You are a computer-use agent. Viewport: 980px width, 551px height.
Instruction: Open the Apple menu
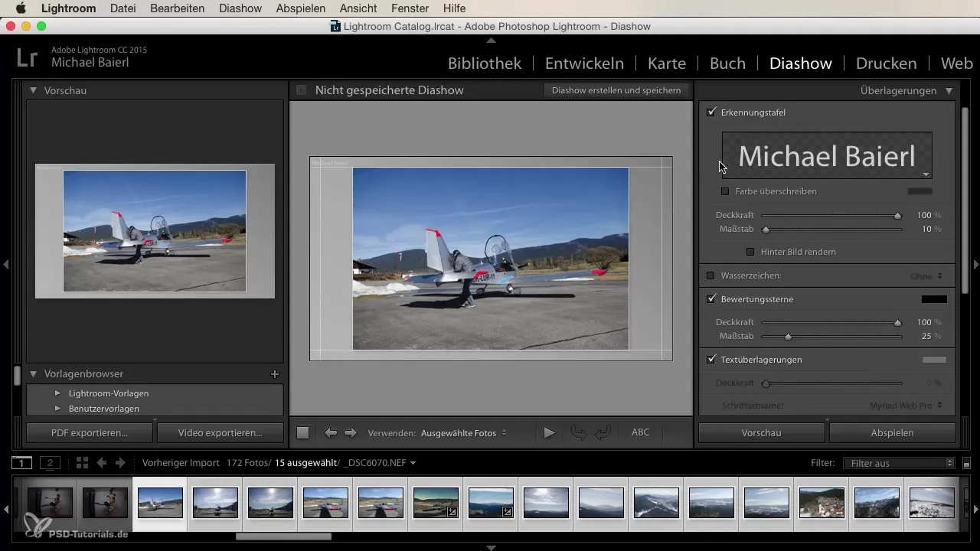pyautogui.click(x=21, y=8)
